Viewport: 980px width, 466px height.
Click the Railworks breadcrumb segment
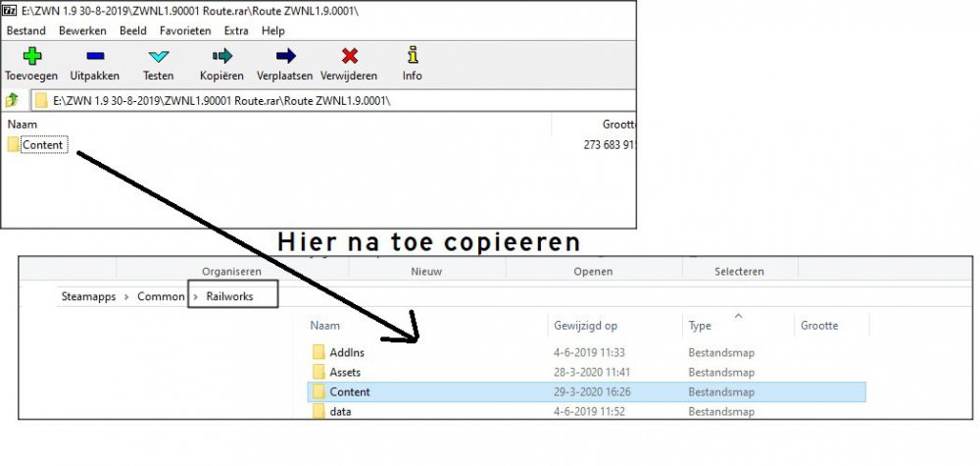click(x=229, y=295)
